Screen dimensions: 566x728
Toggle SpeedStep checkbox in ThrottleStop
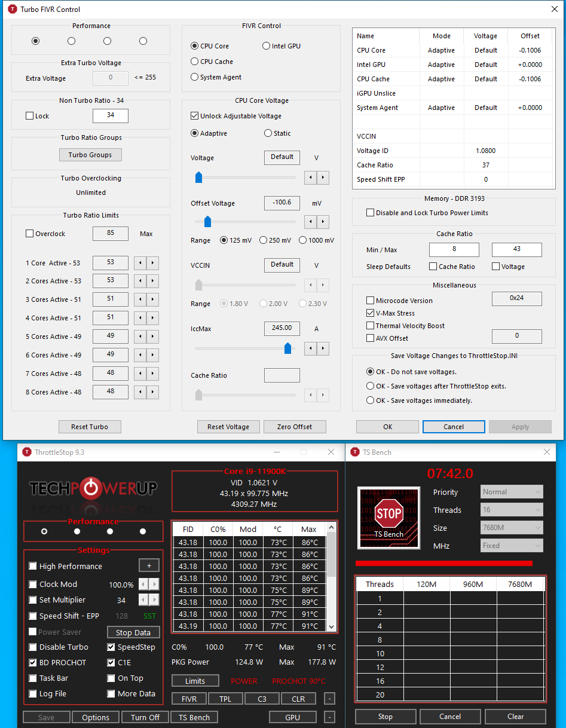[x=111, y=647]
